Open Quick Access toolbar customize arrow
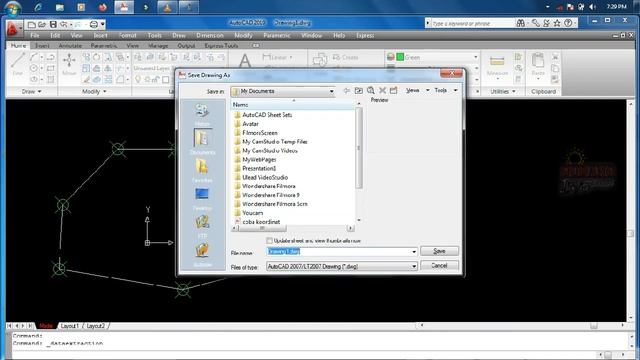640x360 pixels. coord(103,25)
